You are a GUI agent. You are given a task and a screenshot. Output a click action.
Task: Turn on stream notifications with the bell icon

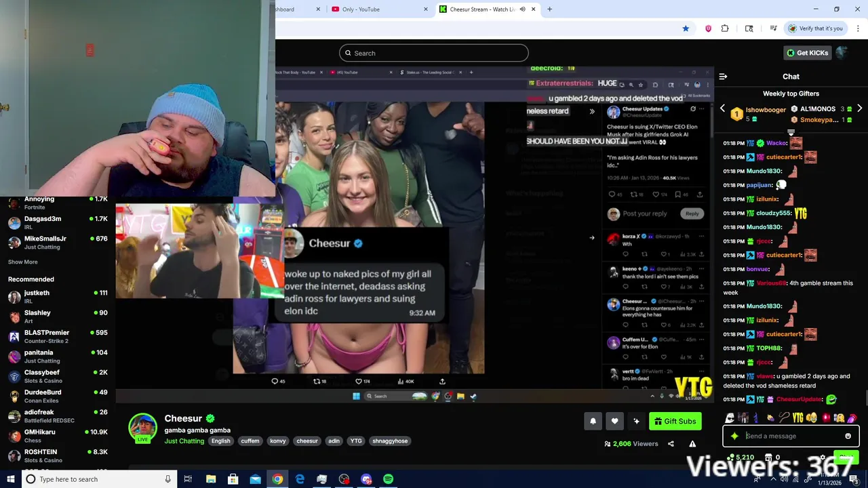click(x=593, y=421)
